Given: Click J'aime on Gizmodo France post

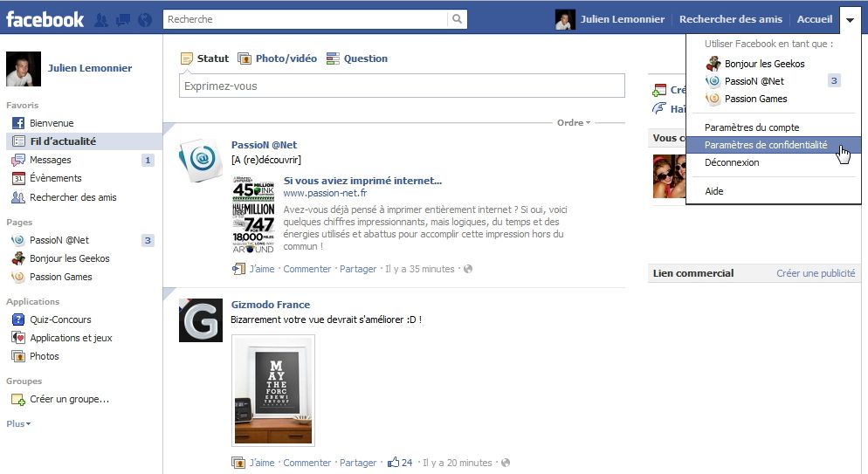Looking at the screenshot, I should 262,463.
